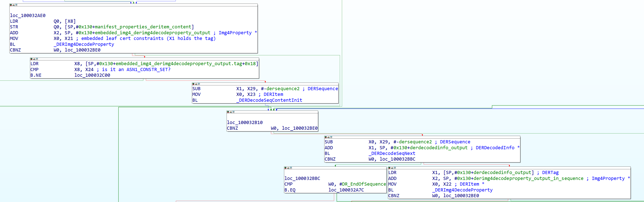The height and width of the screenshot is (202, 644).
Task: Open node color picker for loc_100032AE0 block
Action: coord(11,5)
